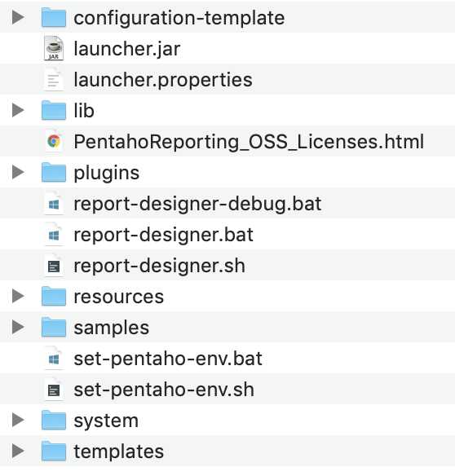Click the shell script icon of report-designer.sh

pos(54,266)
